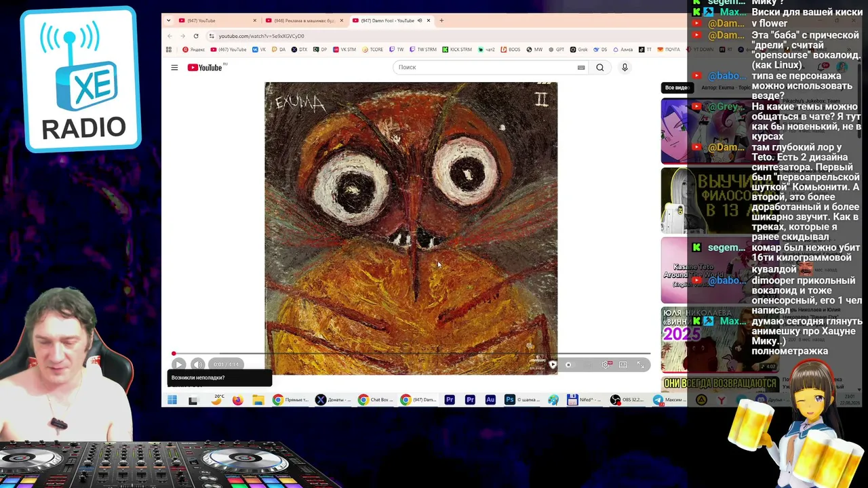
Task: Switch to the "Реклама в машинах" tab
Action: 303,20
